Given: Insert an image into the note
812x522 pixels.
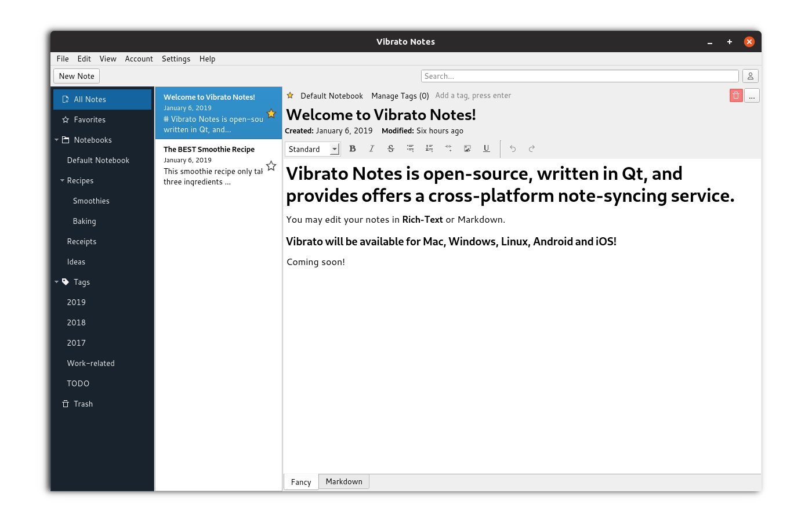Looking at the screenshot, I should click(467, 148).
